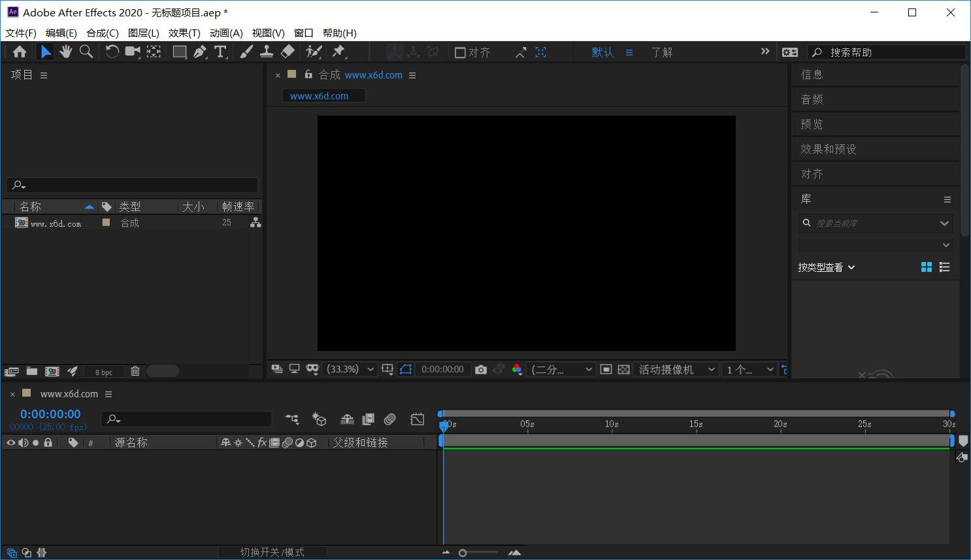Open the library search box dropdown arrow
The width and height of the screenshot is (971, 560).
click(x=944, y=223)
